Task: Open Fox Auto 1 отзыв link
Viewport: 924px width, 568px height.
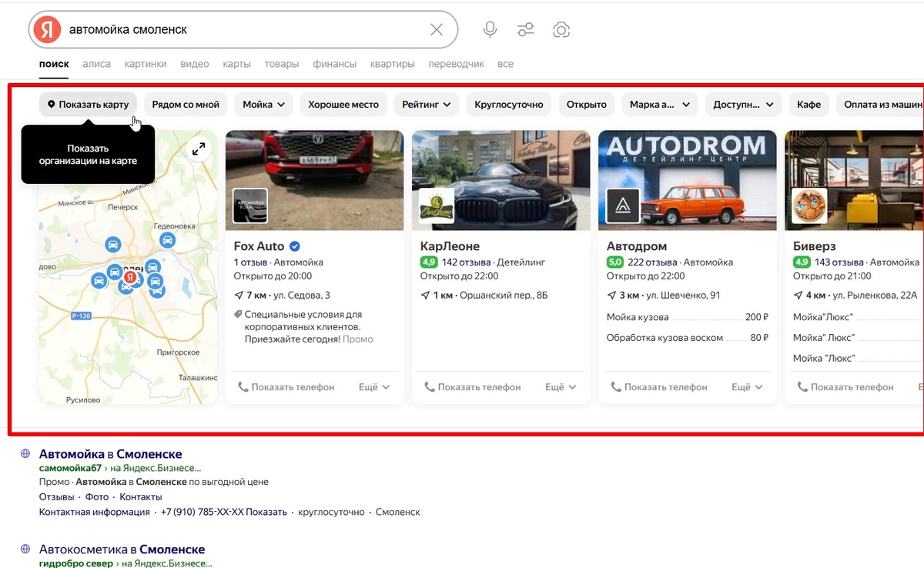Action: pos(251,262)
